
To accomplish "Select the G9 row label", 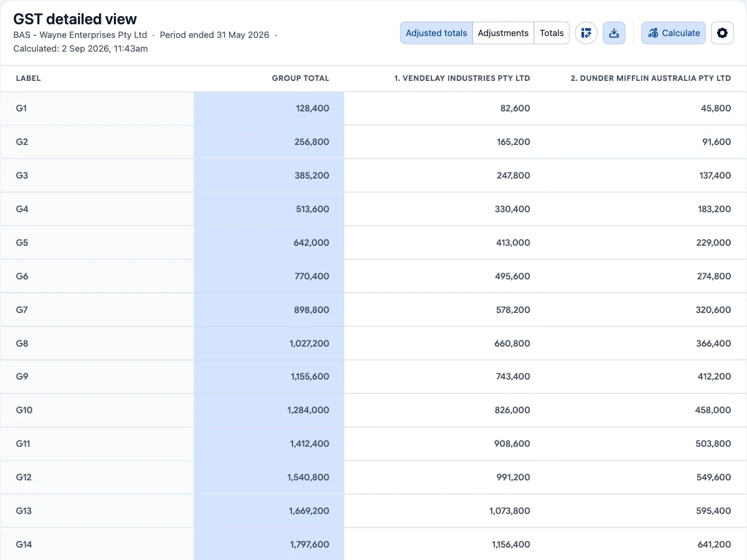I will [22, 376].
